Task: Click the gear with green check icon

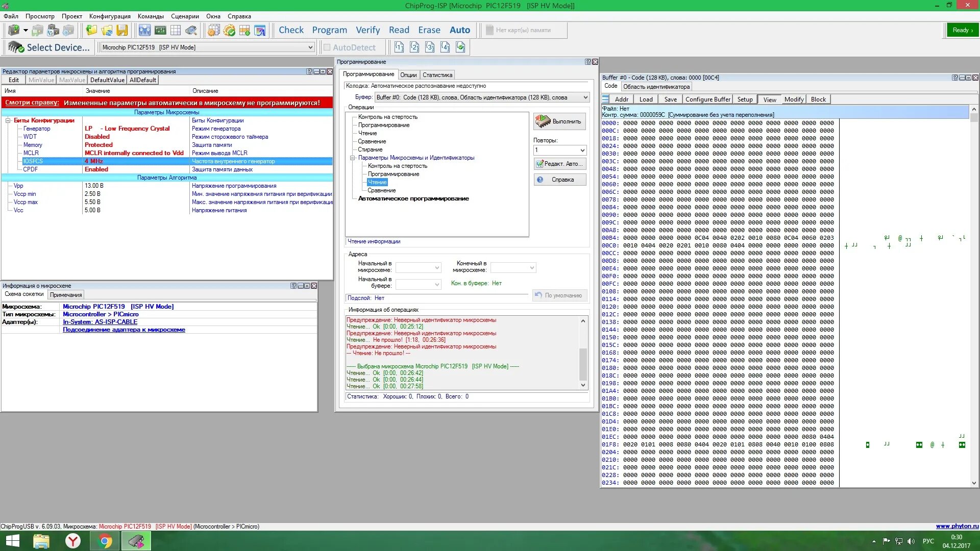Action: (x=229, y=30)
